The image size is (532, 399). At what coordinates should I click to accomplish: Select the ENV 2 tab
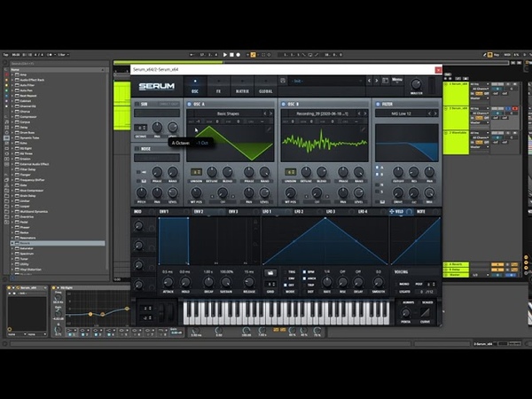tap(198, 212)
